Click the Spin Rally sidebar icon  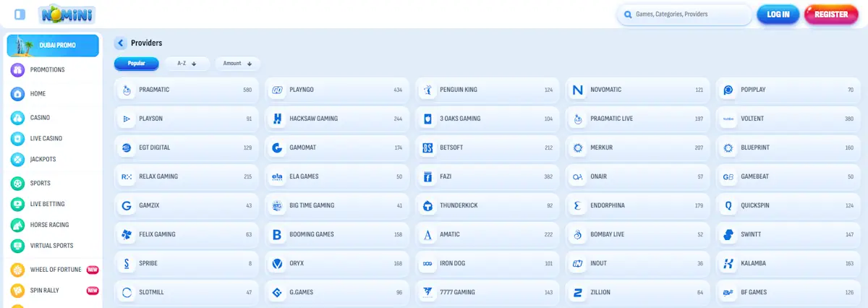click(x=17, y=291)
